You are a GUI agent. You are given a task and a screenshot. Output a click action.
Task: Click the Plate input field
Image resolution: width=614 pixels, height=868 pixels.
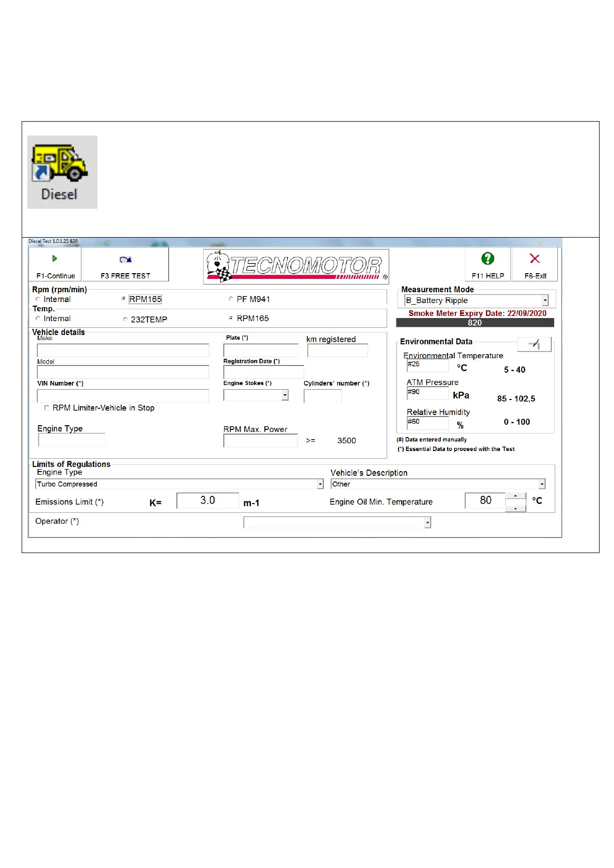click(261, 350)
